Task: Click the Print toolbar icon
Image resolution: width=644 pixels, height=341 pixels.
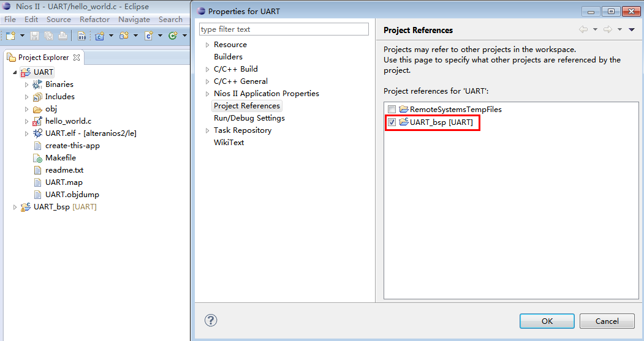Action: pyautogui.click(x=63, y=36)
